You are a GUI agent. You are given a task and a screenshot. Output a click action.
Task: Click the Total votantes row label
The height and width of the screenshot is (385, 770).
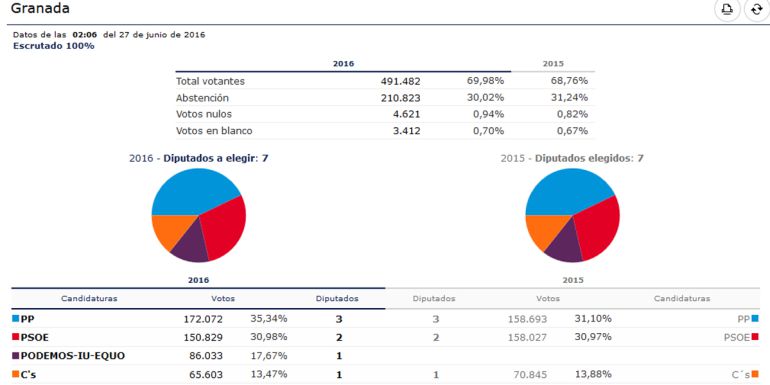[210, 81]
